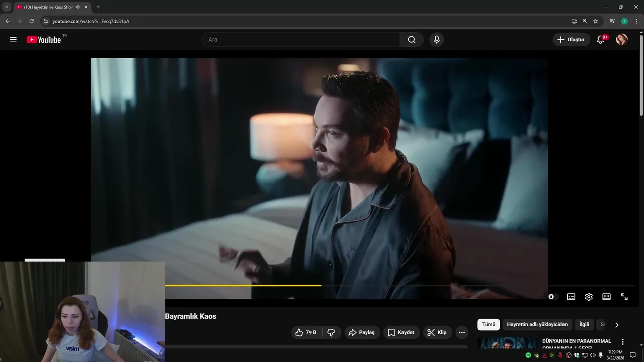
Task: Open the media control icon in Chrome
Action: (612, 21)
